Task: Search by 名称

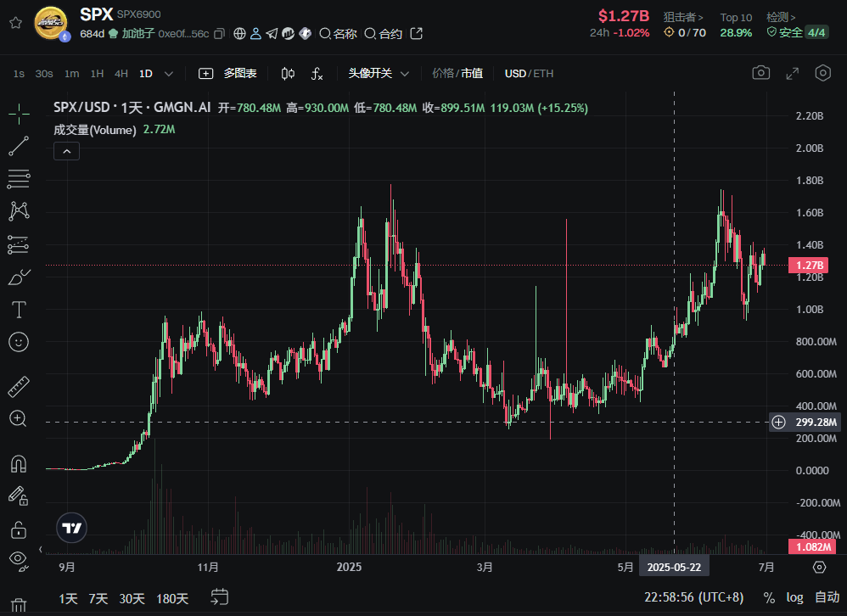Action: (338, 33)
